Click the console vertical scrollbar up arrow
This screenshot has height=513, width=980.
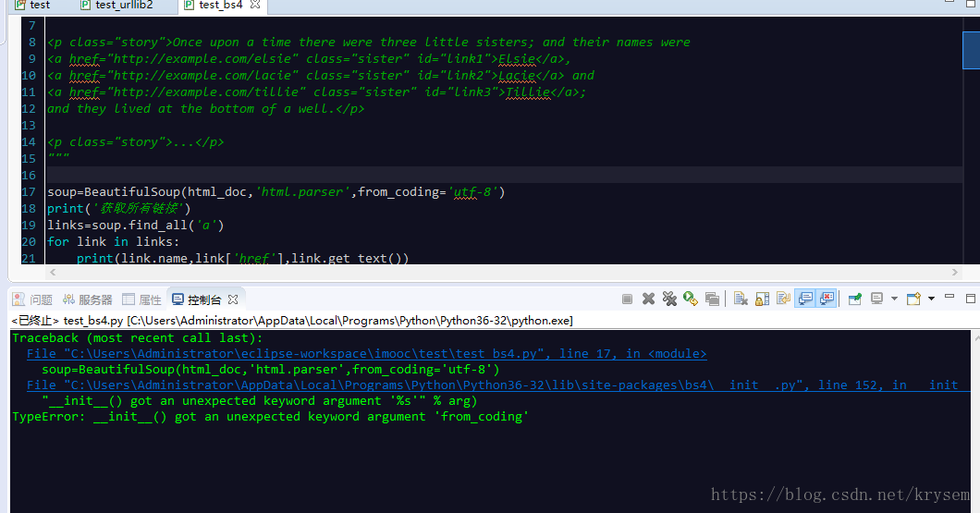[976, 337]
